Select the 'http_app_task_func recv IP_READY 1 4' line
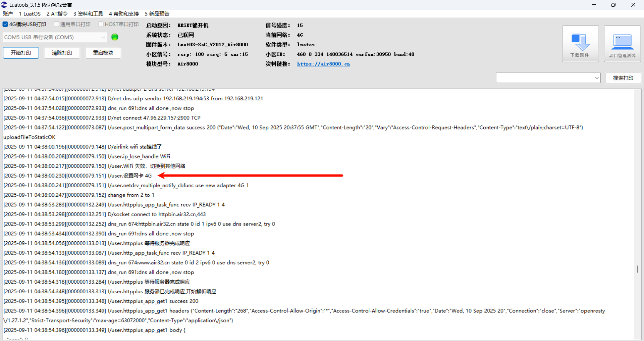The image size is (644, 341). pos(109,253)
